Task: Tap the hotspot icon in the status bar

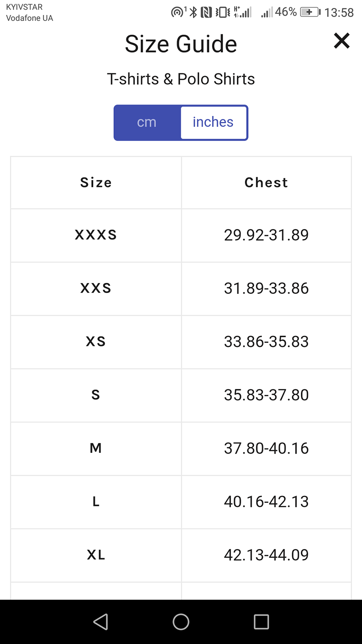Action: pyautogui.click(x=177, y=12)
